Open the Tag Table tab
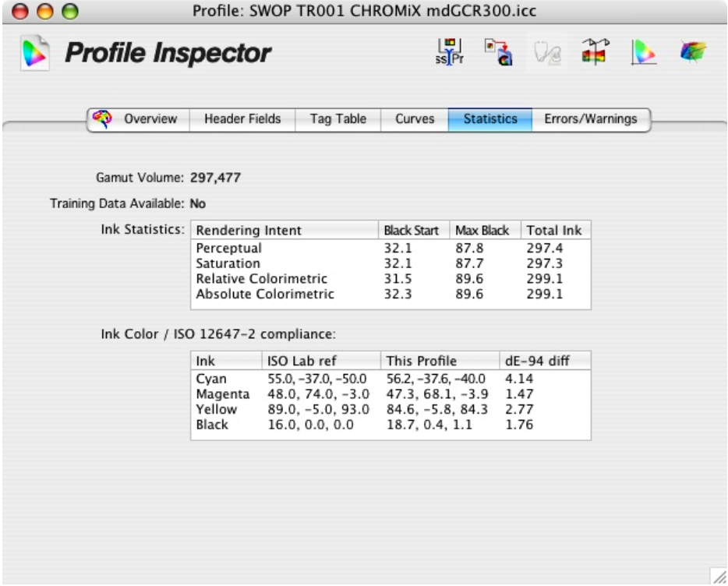 click(x=338, y=119)
